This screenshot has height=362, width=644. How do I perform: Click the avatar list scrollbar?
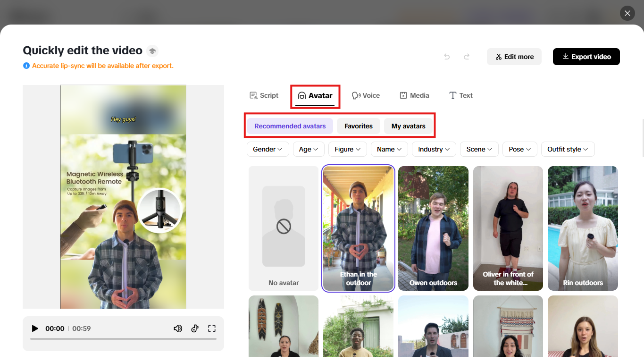click(642, 137)
